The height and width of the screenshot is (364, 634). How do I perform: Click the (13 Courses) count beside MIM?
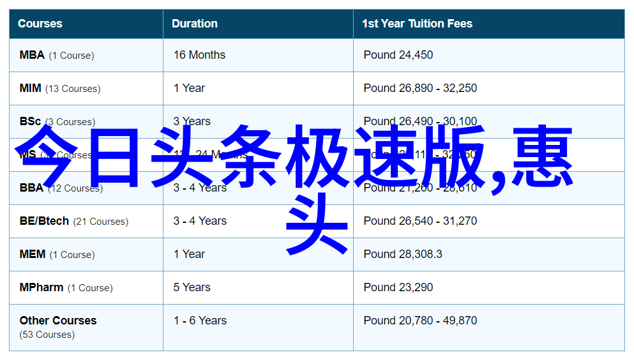(73, 89)
